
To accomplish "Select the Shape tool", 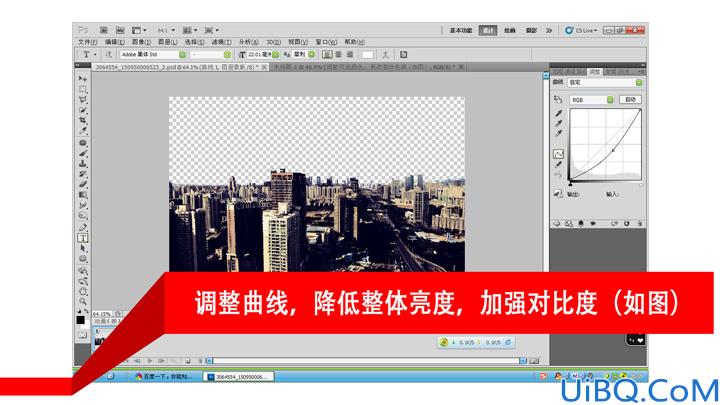I will (83, 259).
